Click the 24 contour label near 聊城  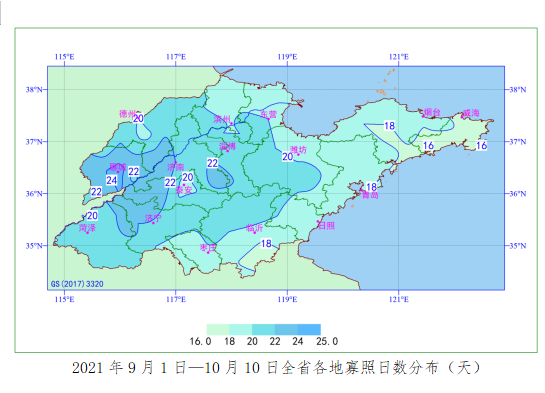click(x=112, y=180)
